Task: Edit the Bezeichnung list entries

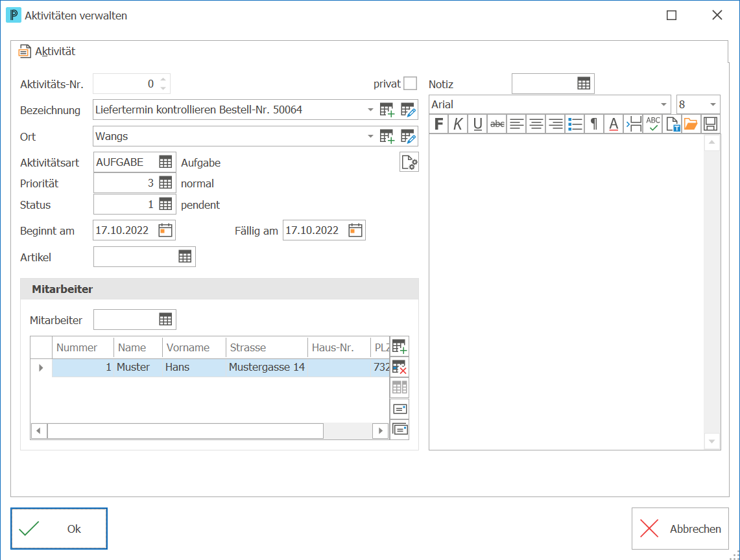Action: [408, 110]
